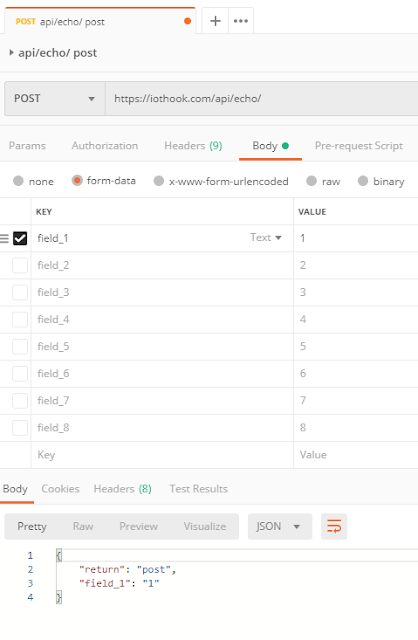This screenshot has height=640, width=418.
Task: Click the KEY column header
Action: click(x=44, y=212)
